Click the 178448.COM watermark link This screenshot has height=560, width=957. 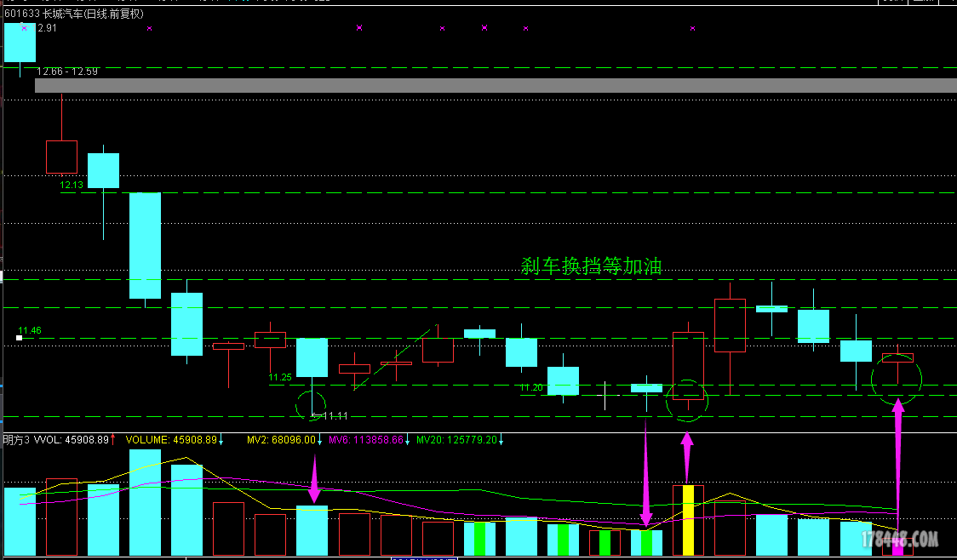coord(898,540)
